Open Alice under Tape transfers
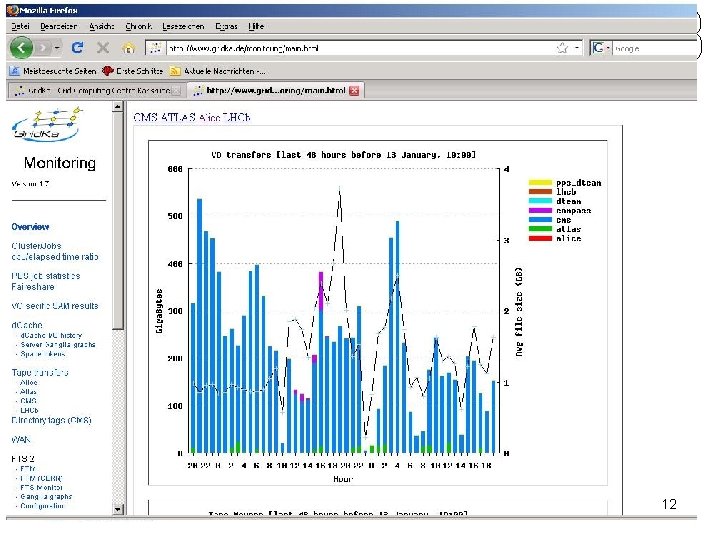Image resolution: width=720 pixels, height=540 pixels. pos(28,382)
